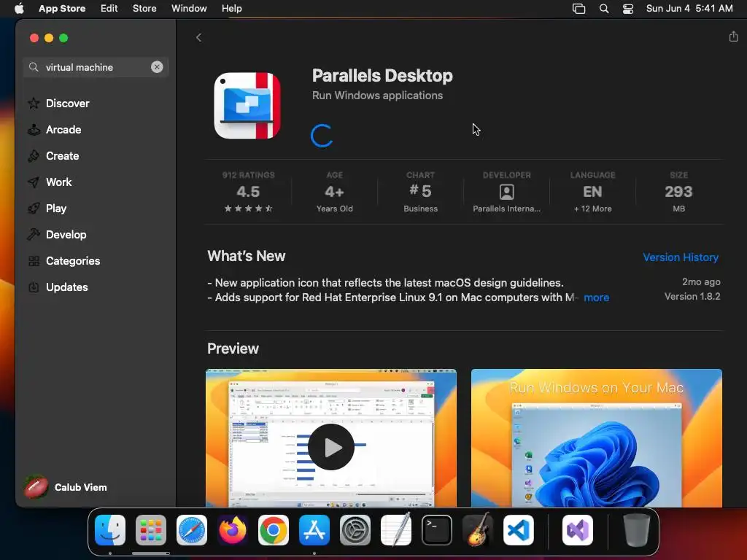Clear the search field with the X
This screenshot has width=747, height=560.
157,67
